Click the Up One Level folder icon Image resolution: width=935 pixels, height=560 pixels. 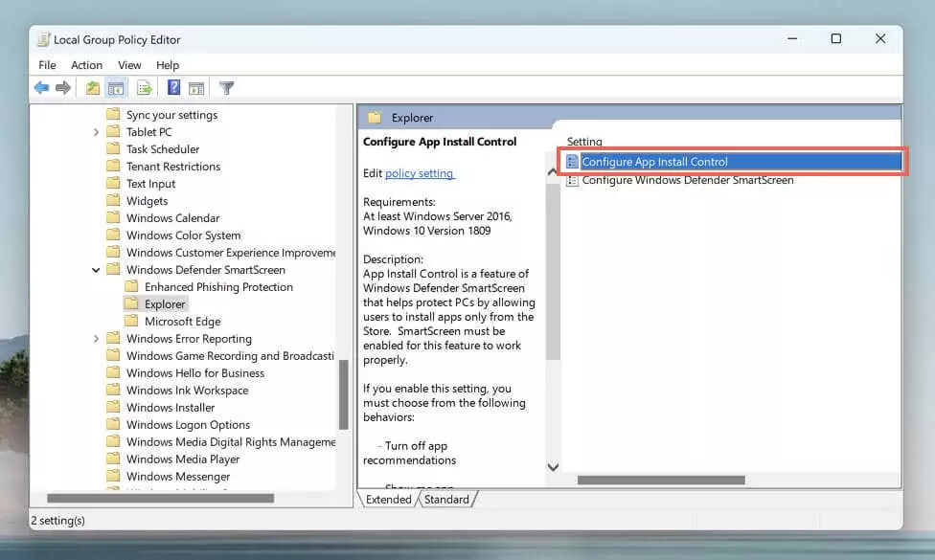(x=92, y=88)
